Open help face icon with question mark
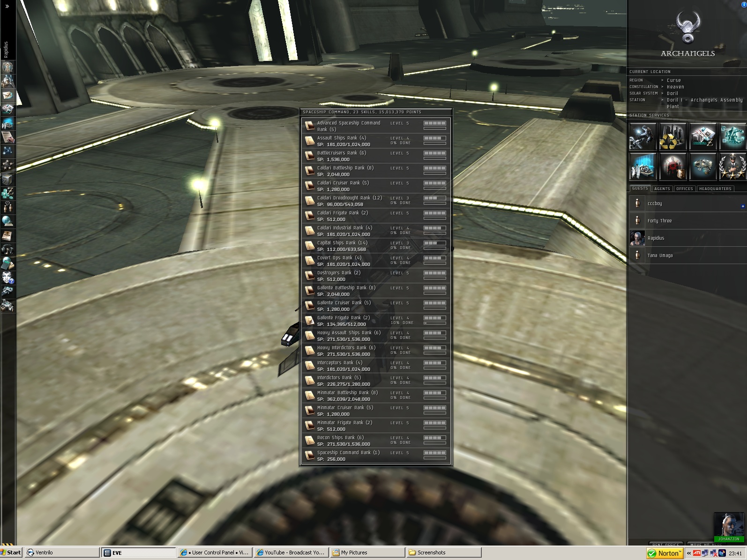Screen dimensions: 747x560 pos(7,278)
